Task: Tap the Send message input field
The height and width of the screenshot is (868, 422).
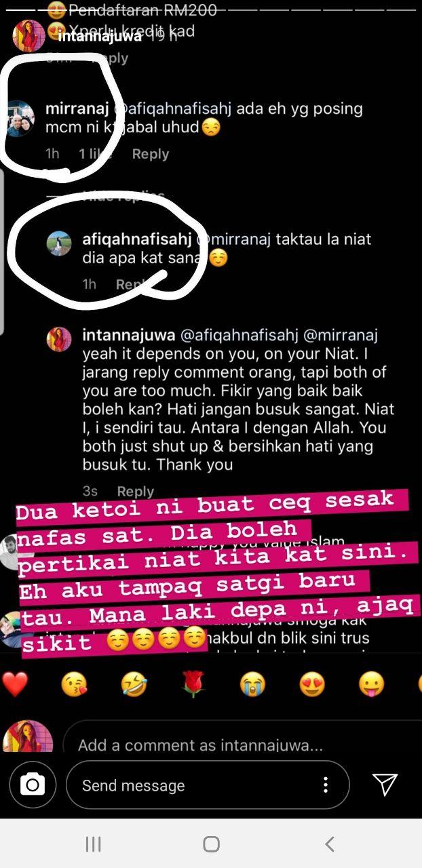Action: [x=208, y=785]
